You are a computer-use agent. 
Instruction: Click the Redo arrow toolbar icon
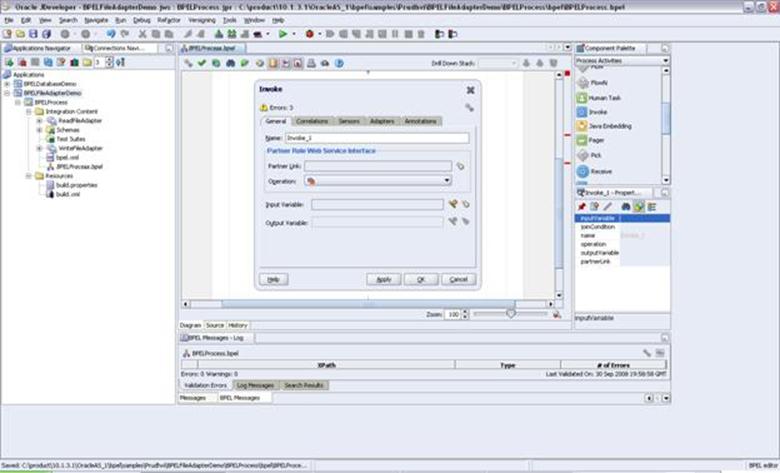(125, 34)
